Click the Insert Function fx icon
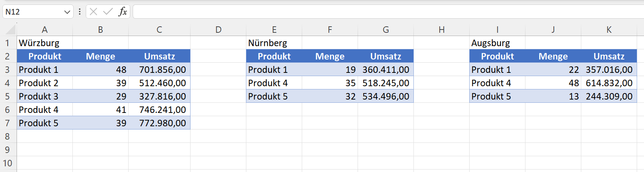The width and height of the screenshot is (644, 172). pos(123,12)
